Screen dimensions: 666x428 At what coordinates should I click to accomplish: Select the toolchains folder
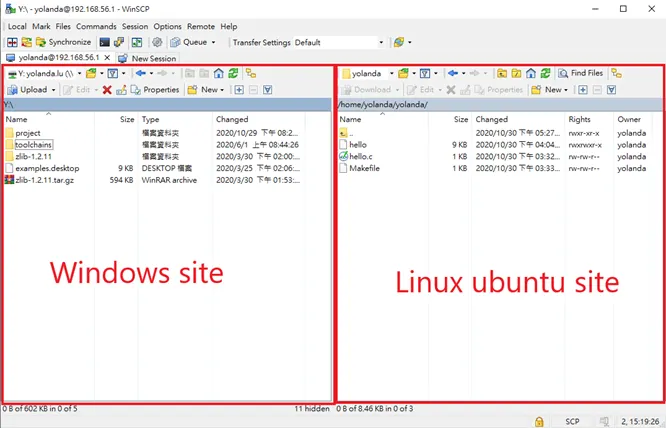point(34,145)
